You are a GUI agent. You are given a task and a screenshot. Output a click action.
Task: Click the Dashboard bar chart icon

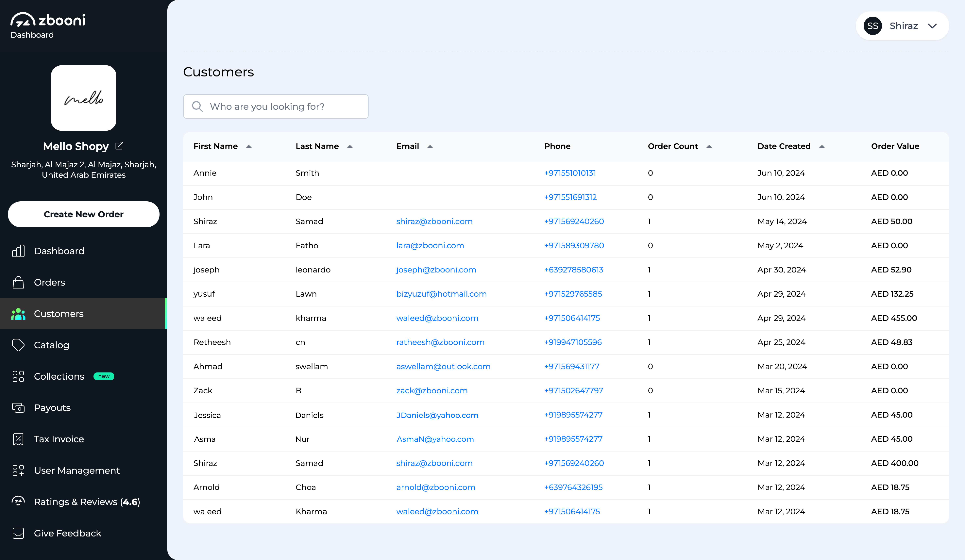(18, 251)
